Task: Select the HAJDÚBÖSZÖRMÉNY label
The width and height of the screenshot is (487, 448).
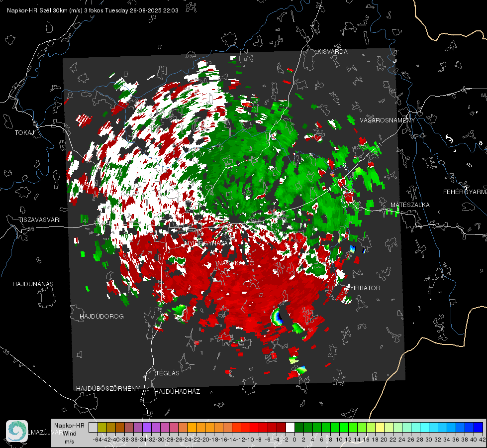Action: click(x=108, y=389)
